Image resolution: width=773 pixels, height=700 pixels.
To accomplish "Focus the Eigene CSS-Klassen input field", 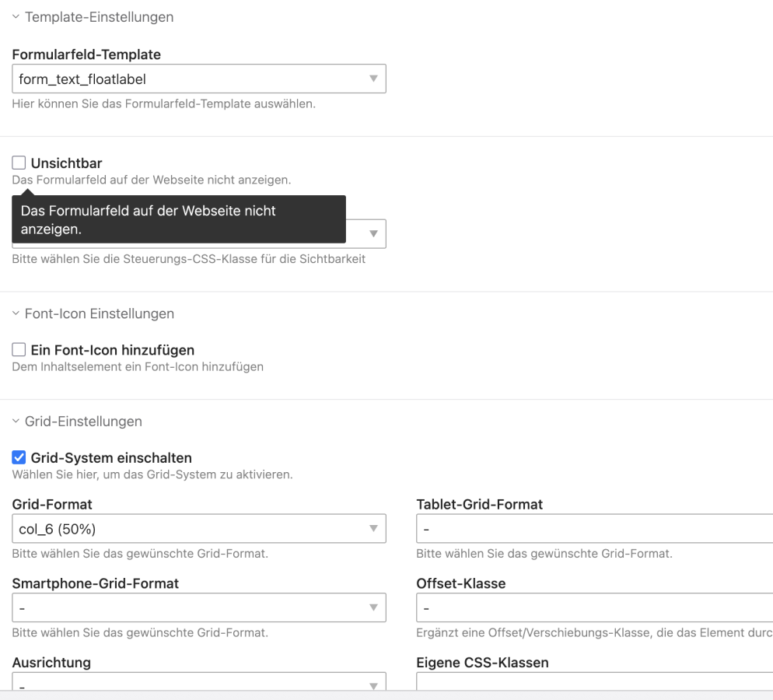I will point(594,683).
